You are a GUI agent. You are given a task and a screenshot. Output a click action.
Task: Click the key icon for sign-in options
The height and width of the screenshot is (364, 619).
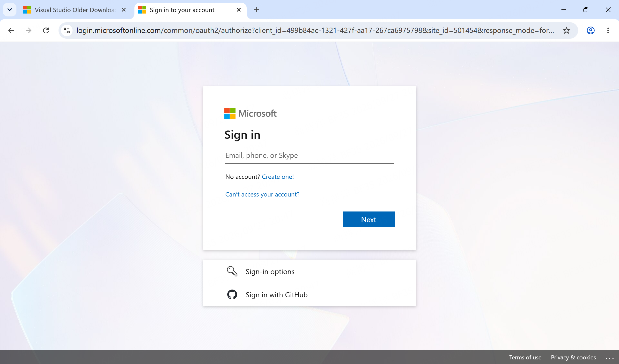(x=232, y=271)
